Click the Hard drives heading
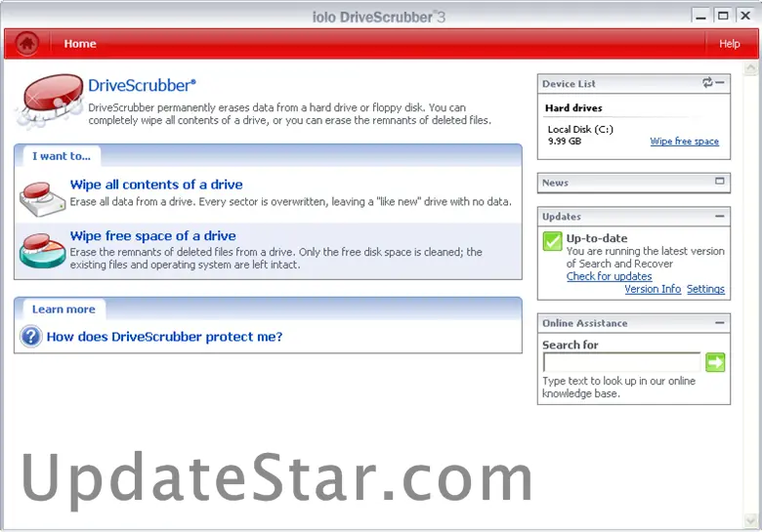Viewport: 762px width, 532px height. [x=573, y=107]
